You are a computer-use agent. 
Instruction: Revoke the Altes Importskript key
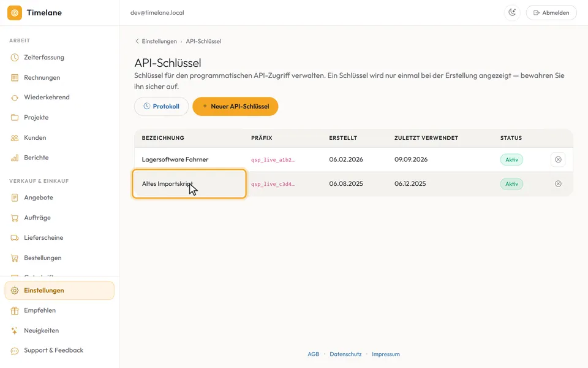pos(558,184)
